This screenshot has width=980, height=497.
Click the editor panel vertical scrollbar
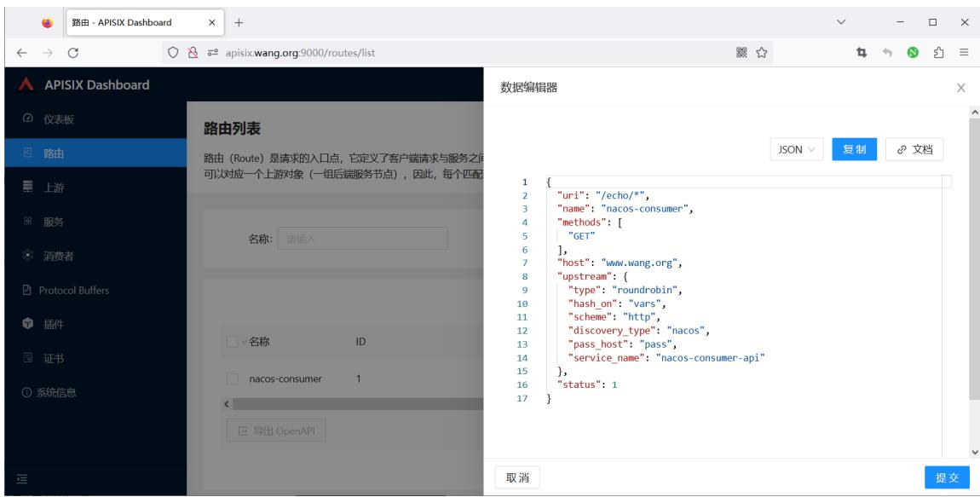[974, 258]
